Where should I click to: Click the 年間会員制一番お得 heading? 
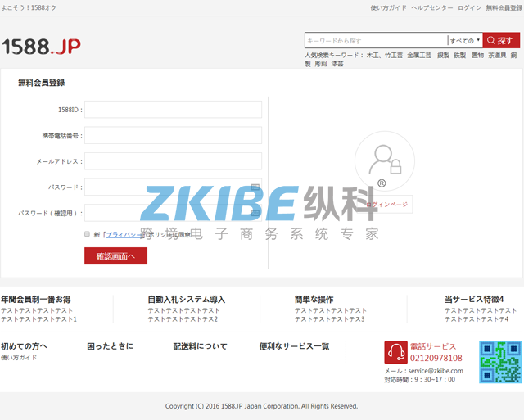tap(36, 299)
